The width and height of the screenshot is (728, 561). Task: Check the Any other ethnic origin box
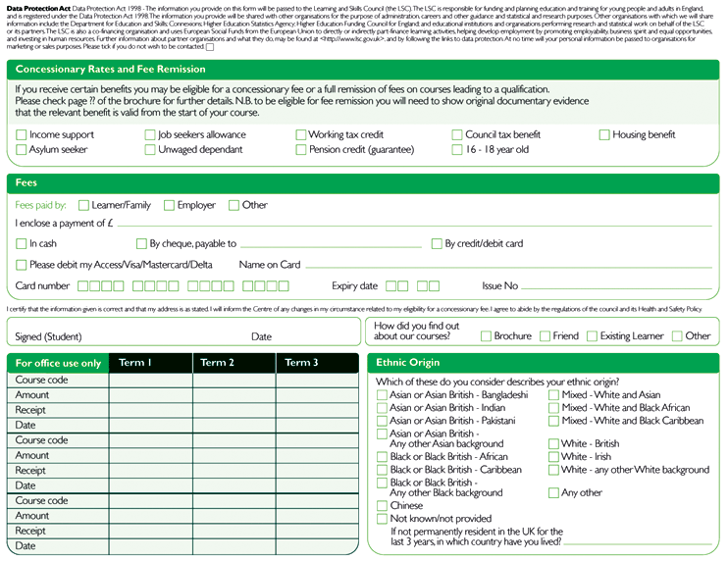coord(553,492)
